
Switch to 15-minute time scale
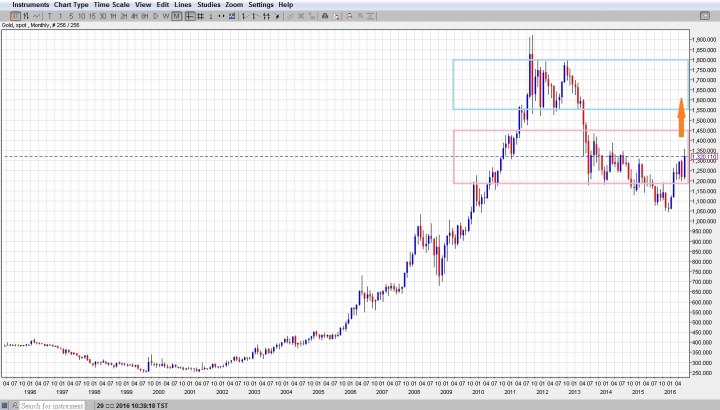pos(92,16)
